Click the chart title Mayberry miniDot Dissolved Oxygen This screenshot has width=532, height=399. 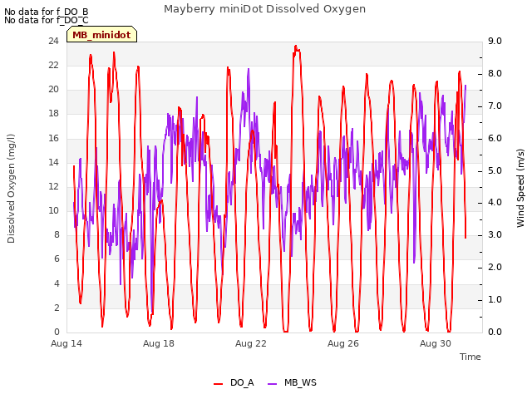pyautogui.click(x=264, y=8)
